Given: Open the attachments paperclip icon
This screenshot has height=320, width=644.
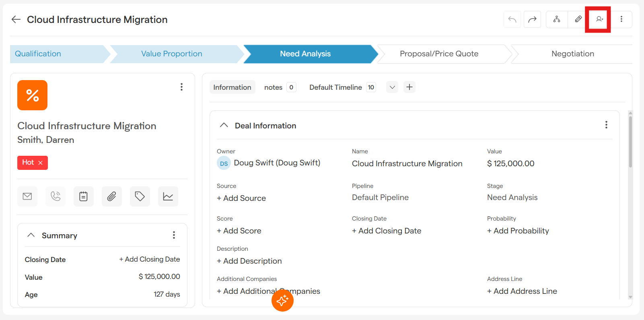Looking at the screenshot, I should pyautogui.click(x=111, y=196).
